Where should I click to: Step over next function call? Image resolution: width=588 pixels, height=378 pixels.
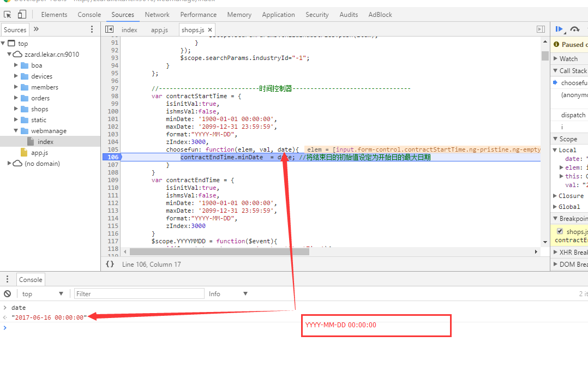point(574,29)
